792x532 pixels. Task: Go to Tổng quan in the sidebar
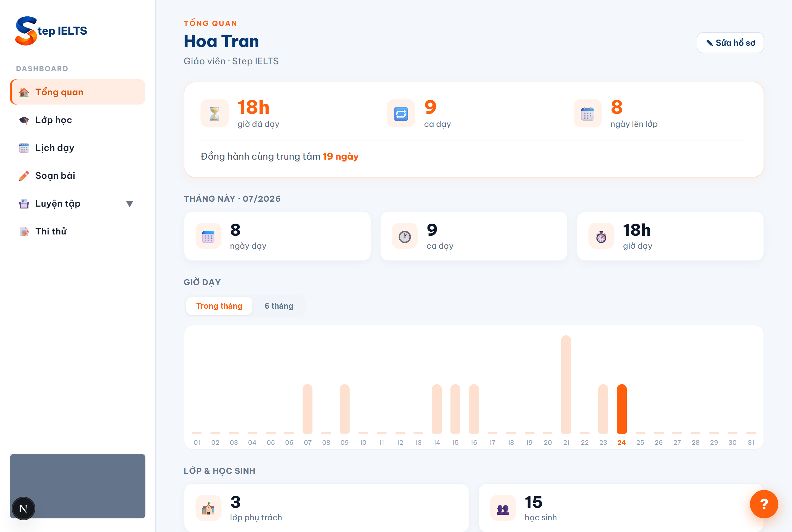click(78, 92)
